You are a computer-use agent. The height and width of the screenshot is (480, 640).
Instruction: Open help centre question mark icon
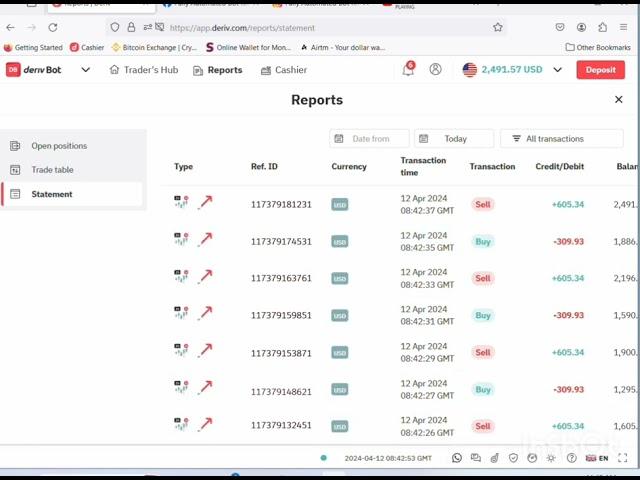(571, 458)
